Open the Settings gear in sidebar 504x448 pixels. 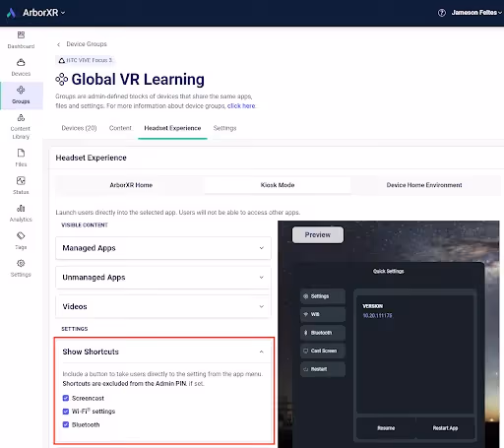tap(21, 263)
